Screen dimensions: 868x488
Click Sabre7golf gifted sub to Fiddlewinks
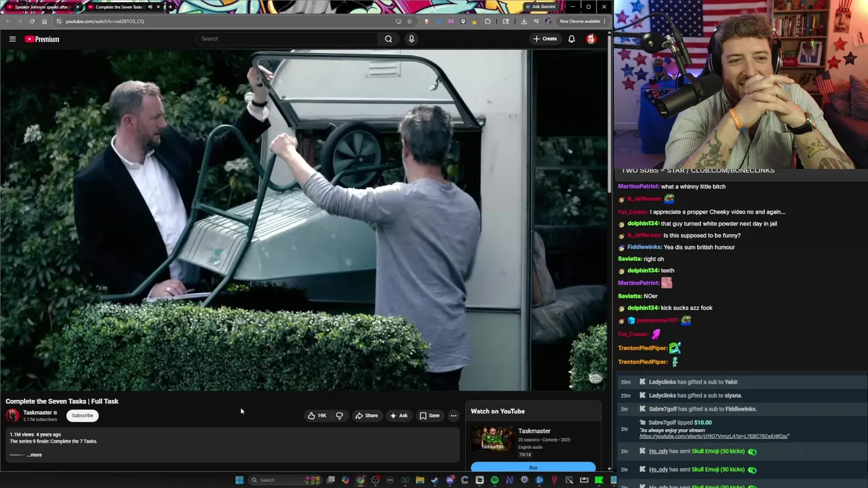click(x=702, y=409)
